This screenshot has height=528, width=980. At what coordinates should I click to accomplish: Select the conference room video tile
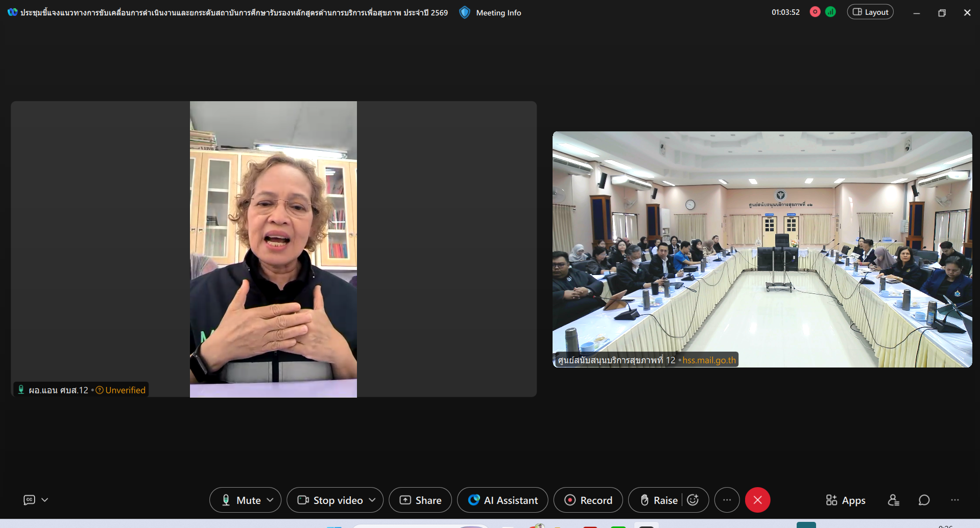pyautogui.click(x=762, y=249)
